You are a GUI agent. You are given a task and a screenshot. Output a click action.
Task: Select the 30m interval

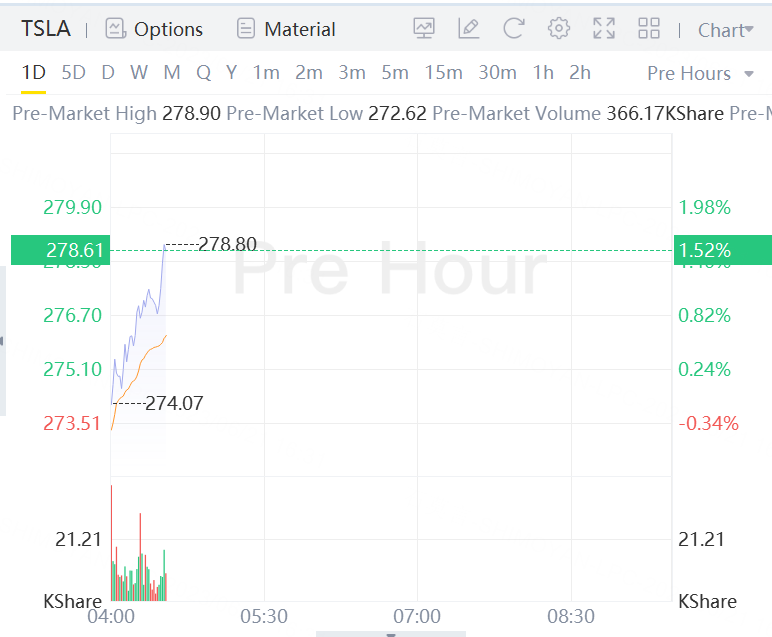(x=497, y=72)
